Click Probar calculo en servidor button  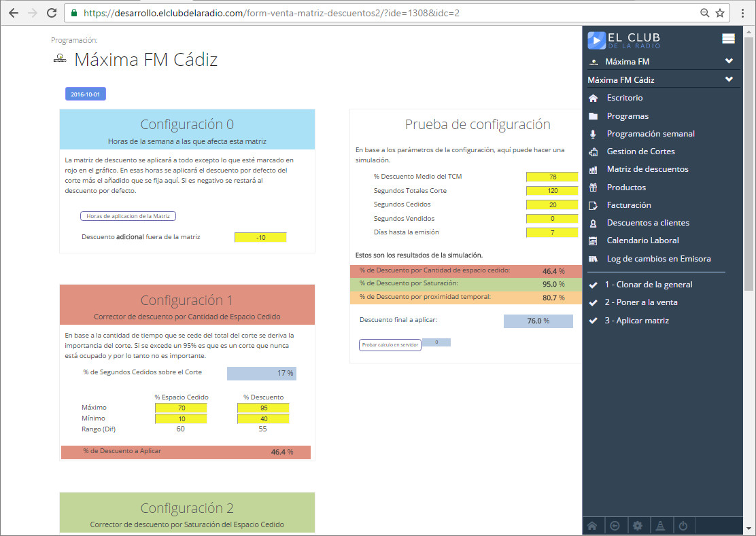tap(390, 345)
